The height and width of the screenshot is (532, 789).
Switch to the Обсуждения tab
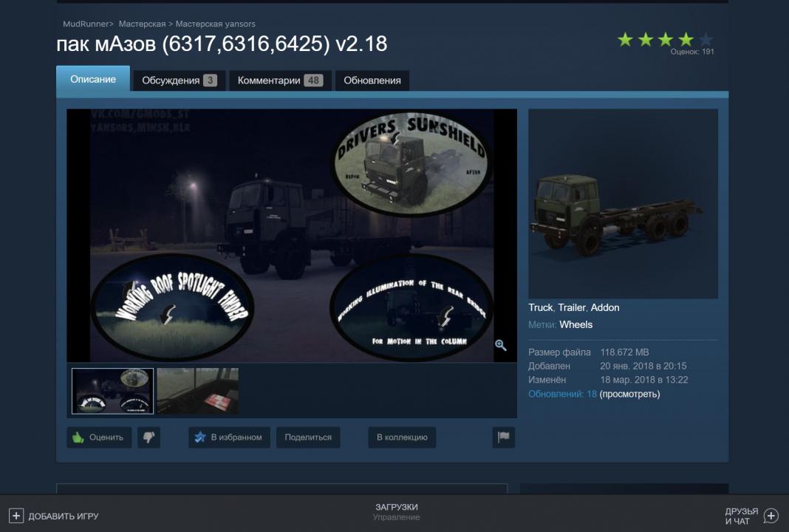(179, 81)
